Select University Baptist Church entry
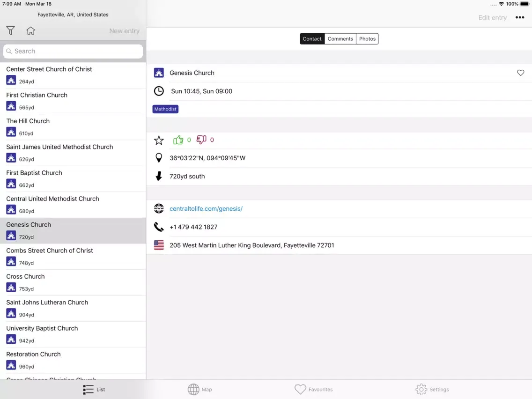 click(73, 334)
